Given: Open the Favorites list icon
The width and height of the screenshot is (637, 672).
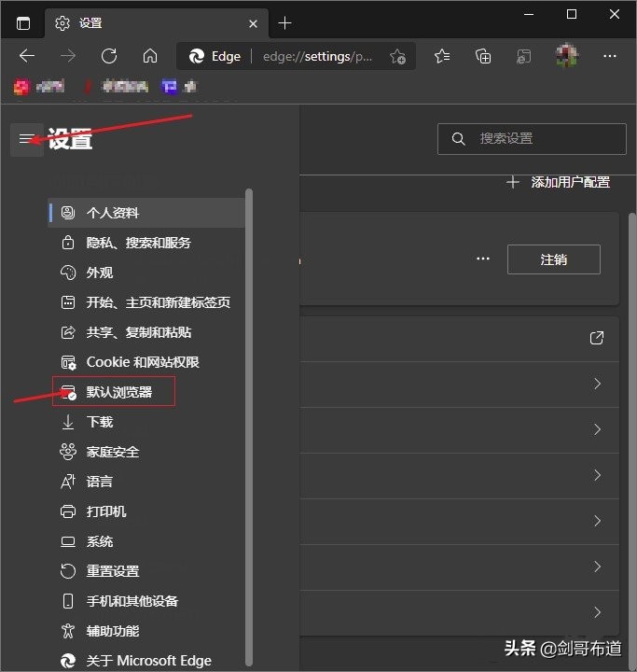Looking at the screenshot, I should (442, 56).
